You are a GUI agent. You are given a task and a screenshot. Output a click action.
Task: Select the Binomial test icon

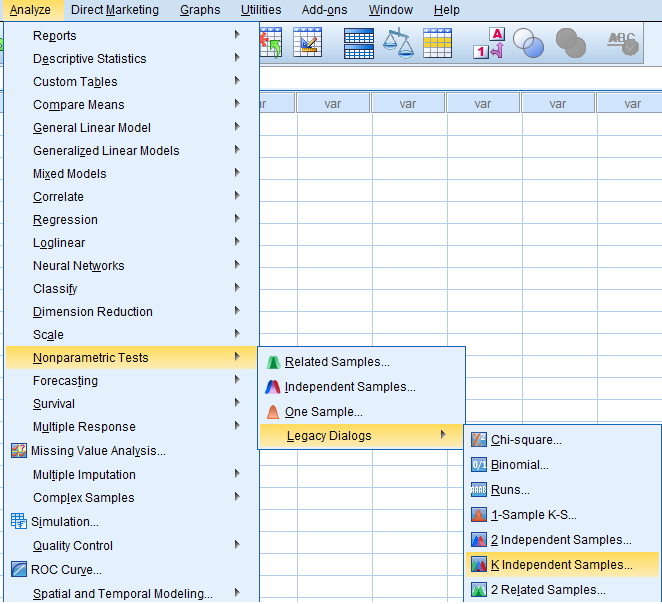479,465
